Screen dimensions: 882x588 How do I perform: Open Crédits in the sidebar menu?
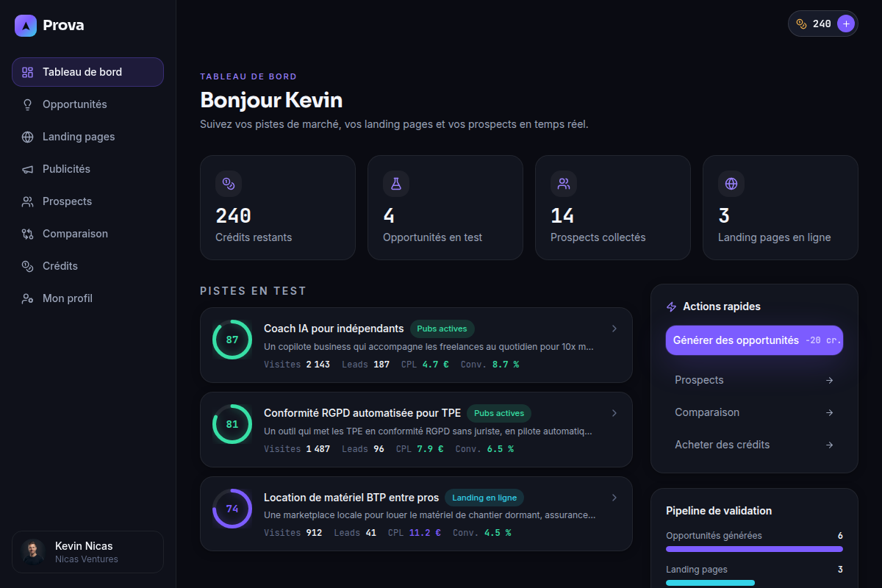[87, 266]
